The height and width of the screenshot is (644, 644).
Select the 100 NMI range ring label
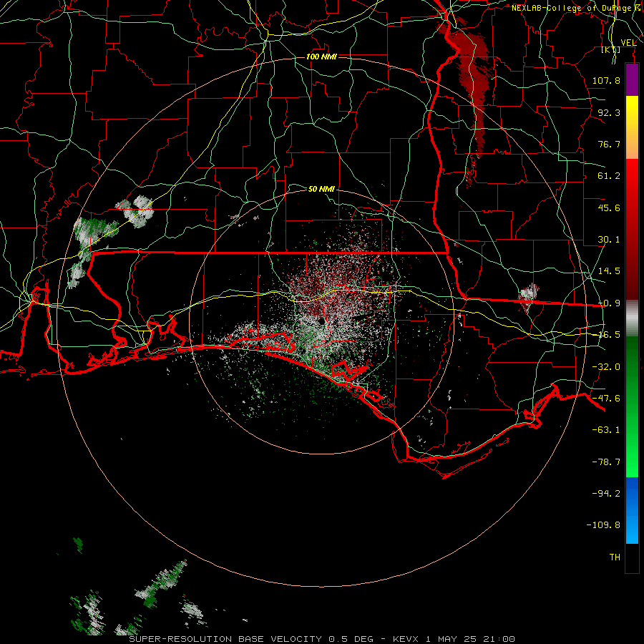321,57
